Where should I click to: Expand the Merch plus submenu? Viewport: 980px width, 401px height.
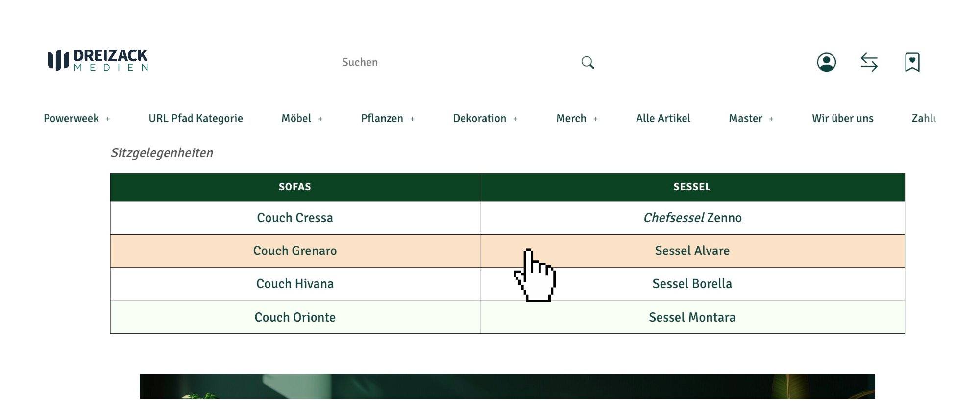[x=595, y=119]
